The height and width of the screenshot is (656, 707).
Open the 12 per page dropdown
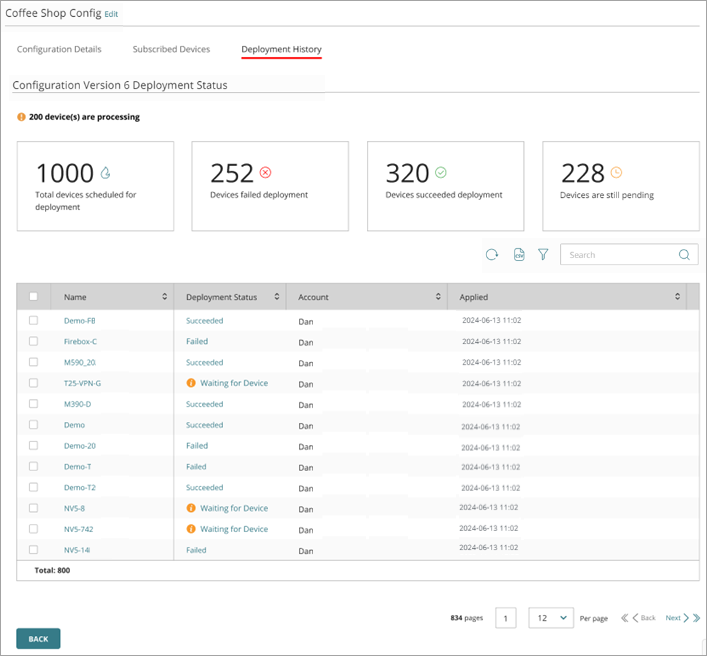550,618
